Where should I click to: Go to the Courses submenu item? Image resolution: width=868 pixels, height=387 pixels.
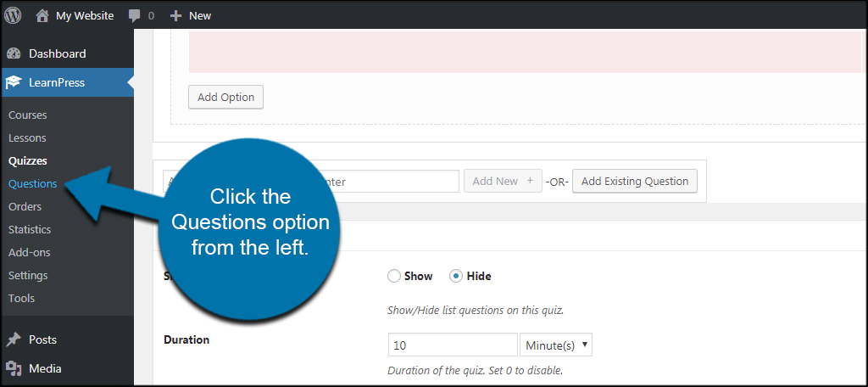point(28,115)
